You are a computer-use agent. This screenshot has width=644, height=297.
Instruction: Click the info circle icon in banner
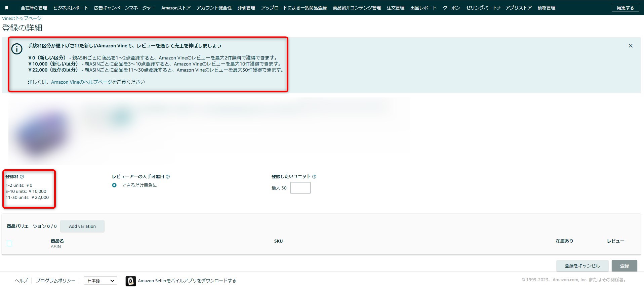click(x=17, y=49)
